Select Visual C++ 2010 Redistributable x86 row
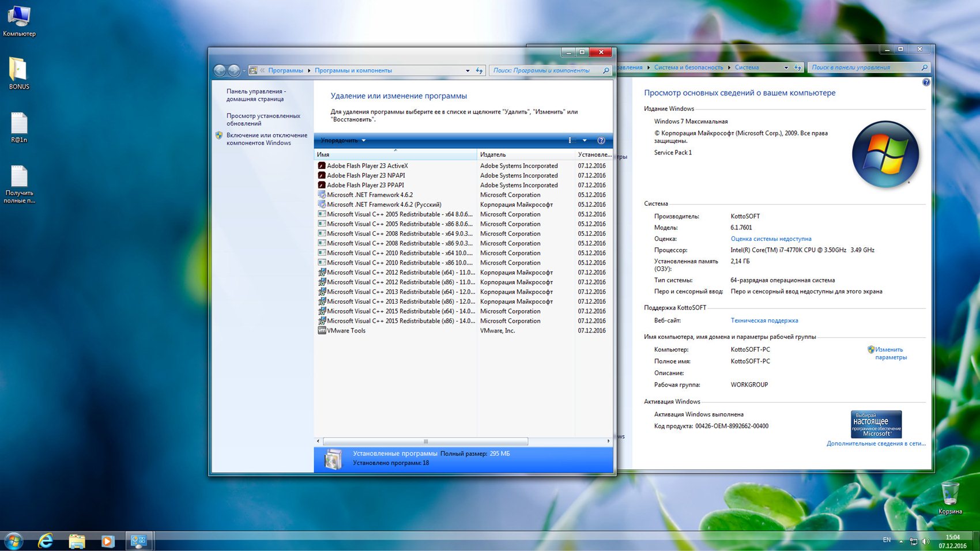This screenshot has height=551, width=980. [463, 262]
